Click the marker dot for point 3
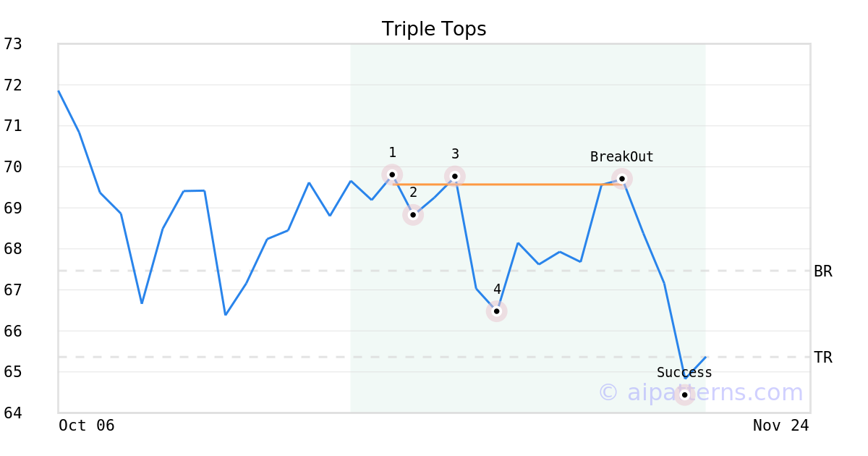This screenshot has width=868, height=456. pos(455,177)
